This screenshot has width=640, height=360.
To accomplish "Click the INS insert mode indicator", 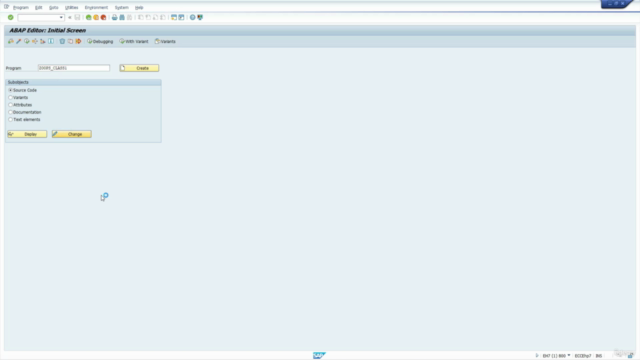I will [x=598, y=356].
